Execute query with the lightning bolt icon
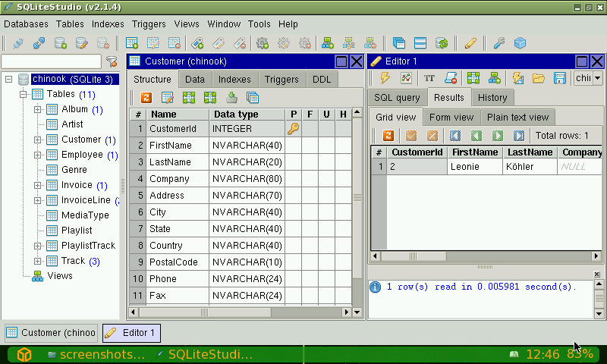The width and height of the screenshot is (607, 364). [385, 78]
